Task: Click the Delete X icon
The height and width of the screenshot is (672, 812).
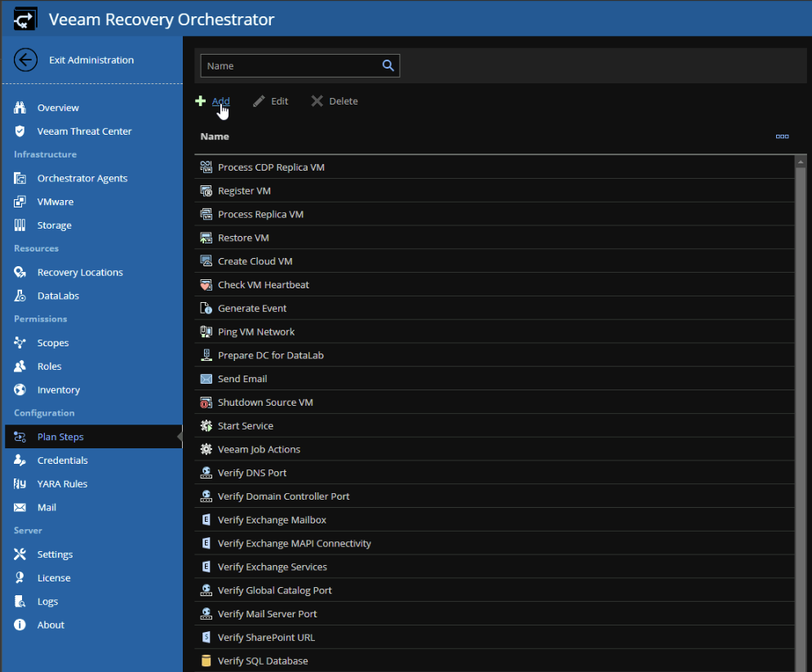Action: click(317, 101)
